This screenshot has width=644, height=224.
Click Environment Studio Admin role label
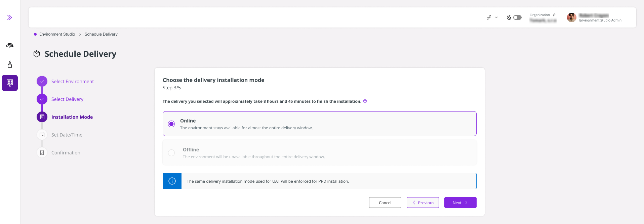[600, 20]
